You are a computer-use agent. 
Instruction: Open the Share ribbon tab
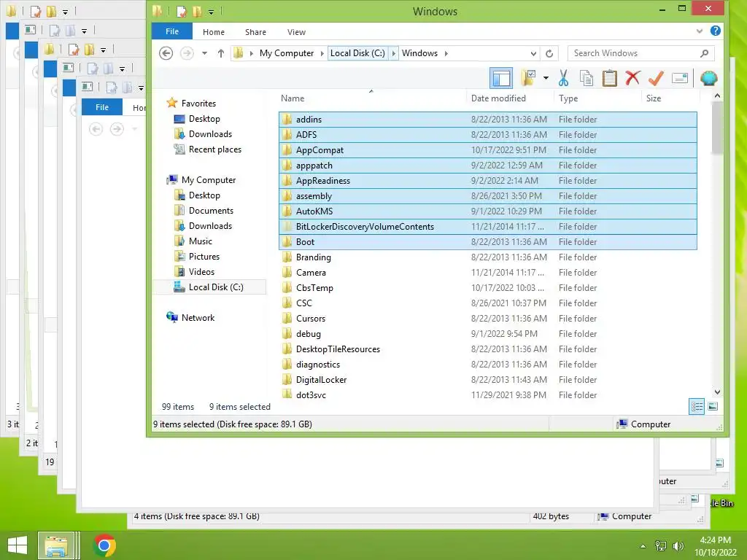[x=255, y=32]
